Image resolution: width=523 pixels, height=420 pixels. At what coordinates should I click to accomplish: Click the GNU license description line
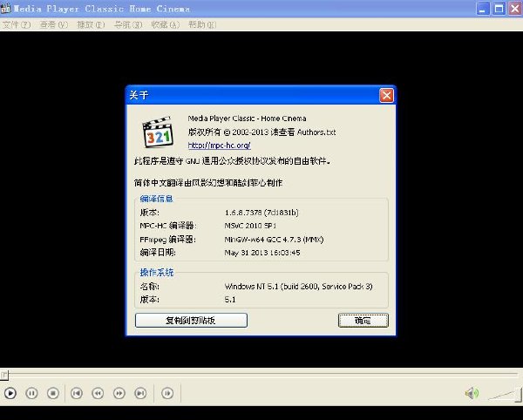click(x=232, y=161)
